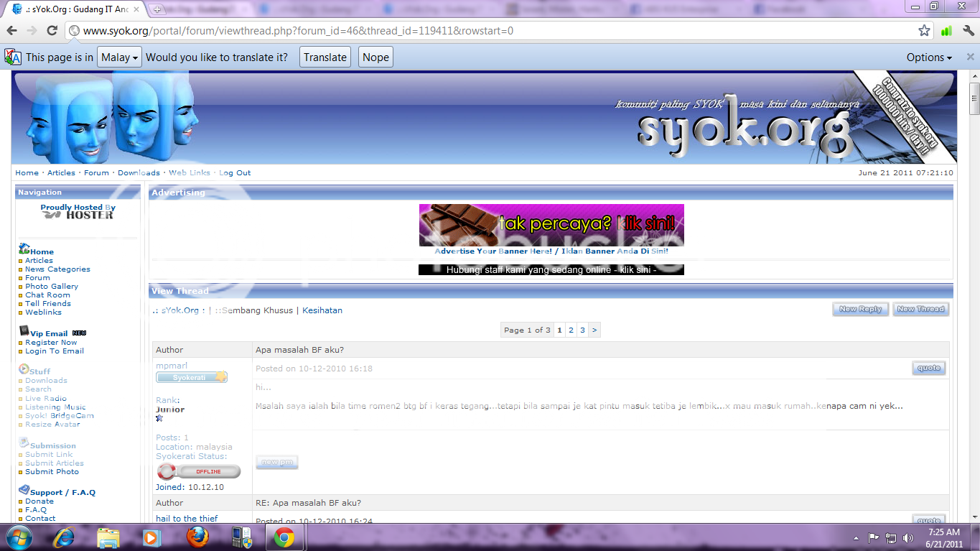Reload the page with refresh icon
Screen dimensions: 980x551
pos(52,31)
